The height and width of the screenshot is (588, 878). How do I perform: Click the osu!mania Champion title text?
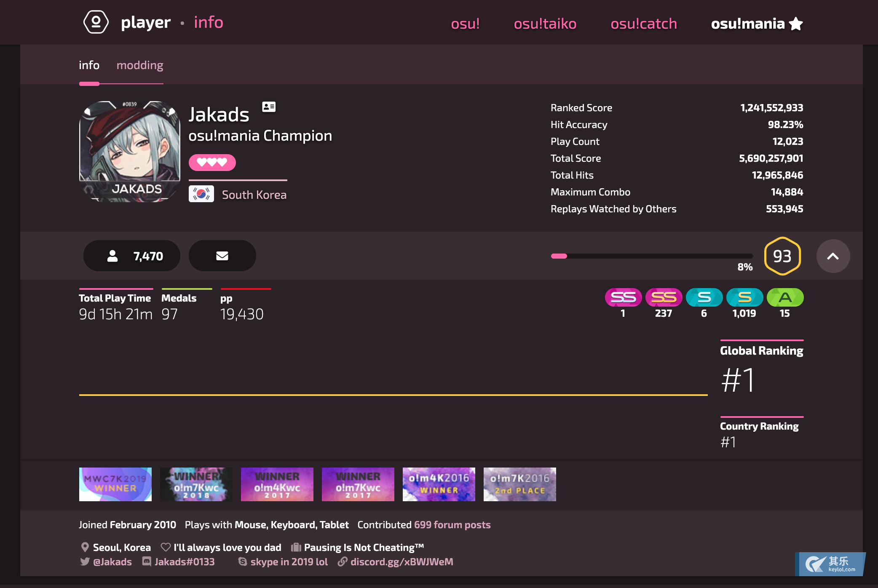point(260,136)
